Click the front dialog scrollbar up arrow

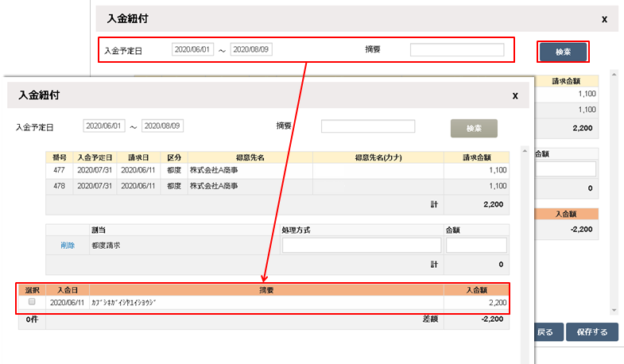(x=523, y=149)
